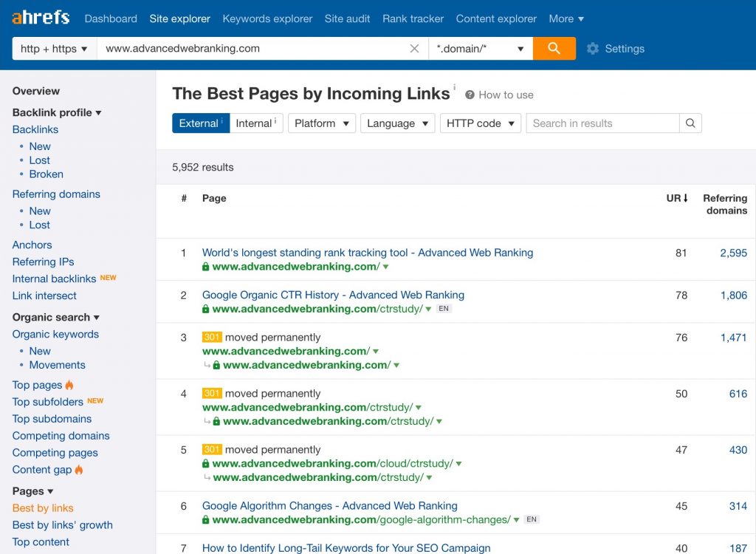Click the NEW badge next to Top subfolders
This screenshot has width=756, height=554.
[x=95, y=400]
